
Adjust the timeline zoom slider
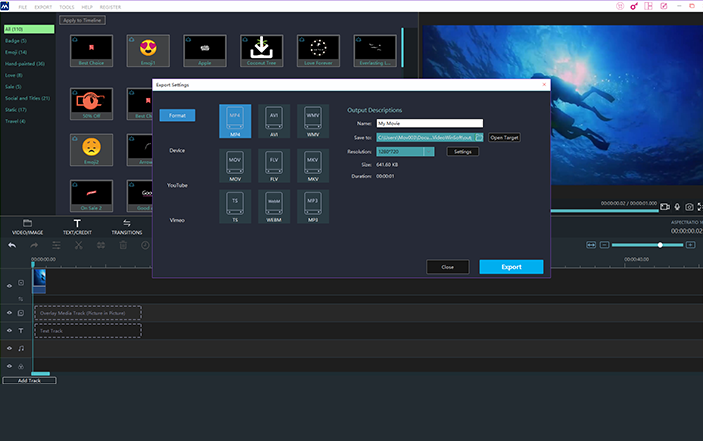click(x=660, y=245)
